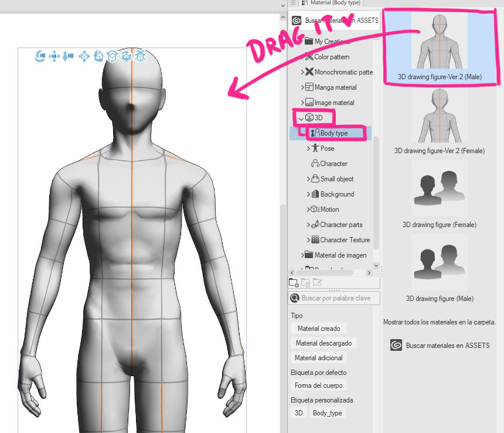
Task: Click the keyword search magnifier icon
Action: (x=294, y=298)
